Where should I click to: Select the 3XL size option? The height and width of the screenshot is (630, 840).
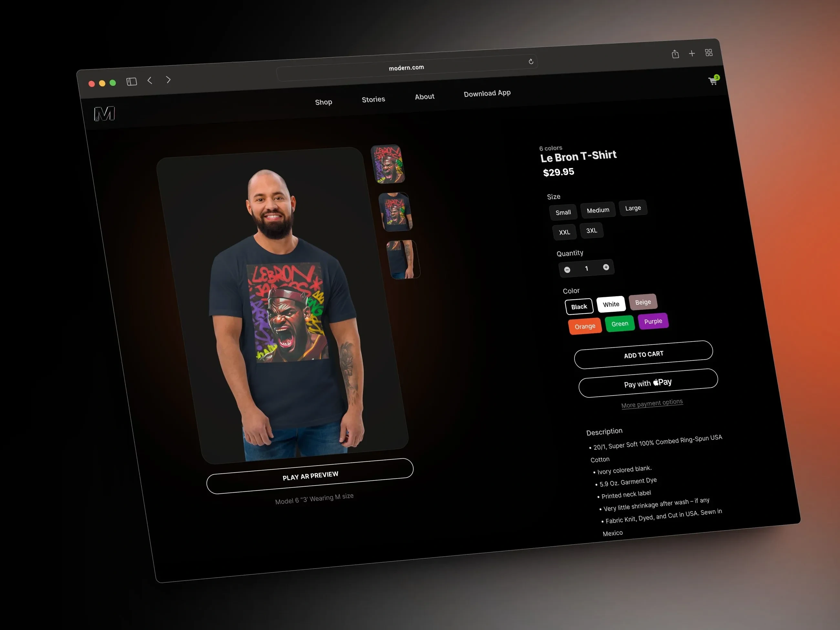(x=591, y=230)
